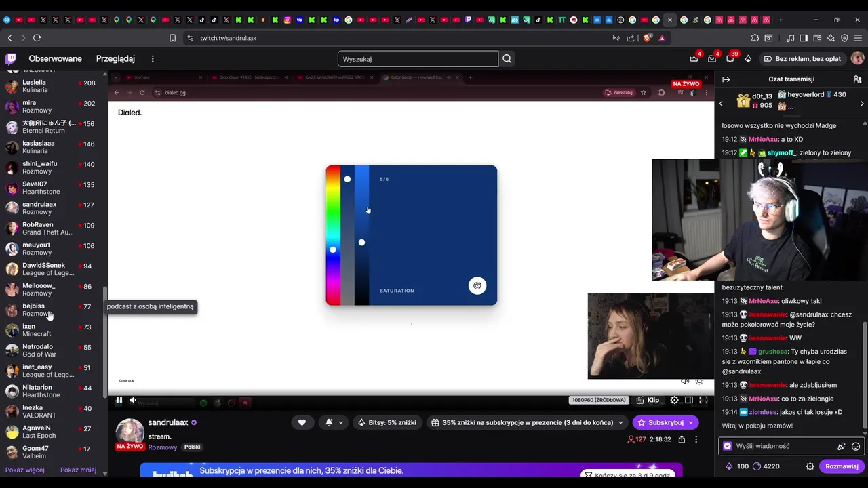Open the Obserwowane tab

(55, 59)
